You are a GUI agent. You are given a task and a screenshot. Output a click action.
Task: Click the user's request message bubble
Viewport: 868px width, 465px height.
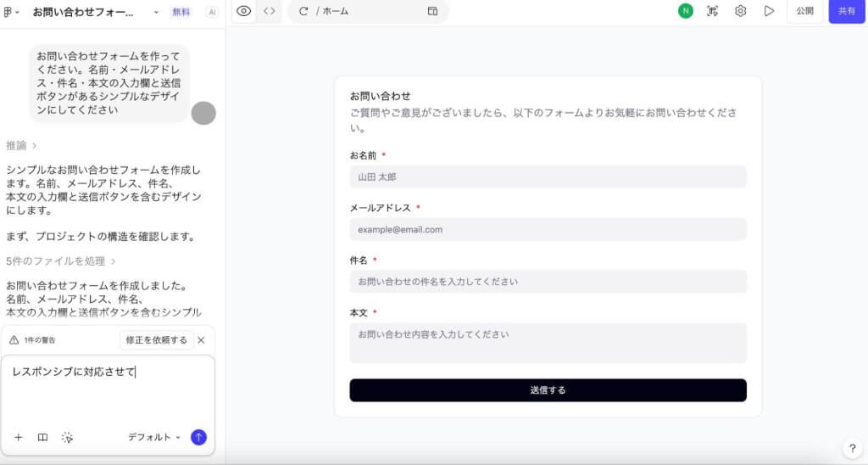[109, 83]
